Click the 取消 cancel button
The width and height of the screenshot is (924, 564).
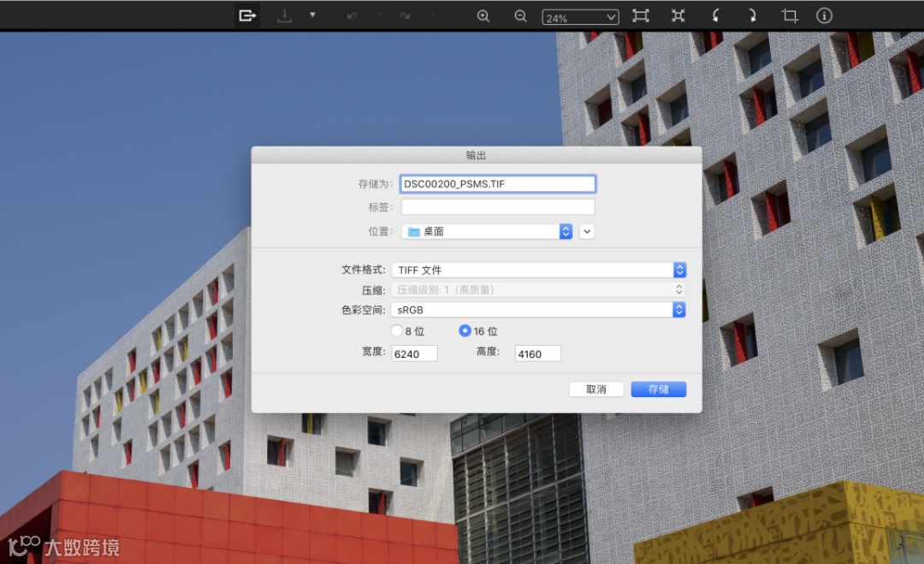tap(596, 389)
